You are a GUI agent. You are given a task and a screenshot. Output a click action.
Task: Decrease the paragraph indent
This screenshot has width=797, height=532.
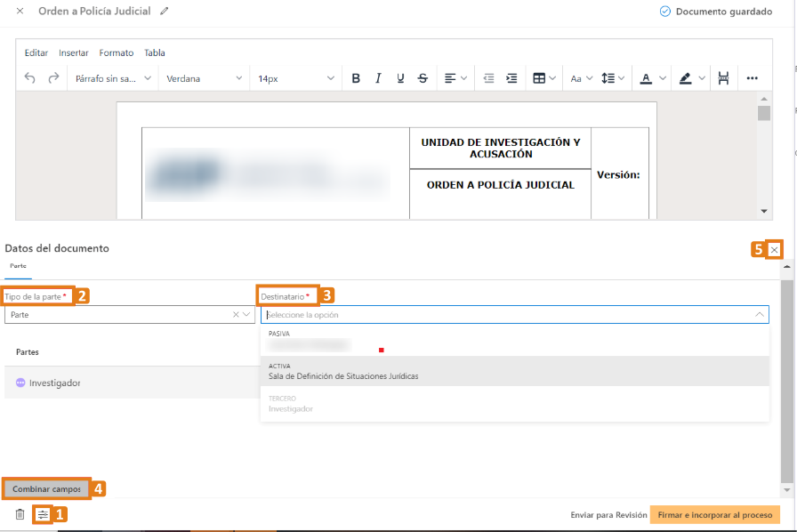point(488,77)
